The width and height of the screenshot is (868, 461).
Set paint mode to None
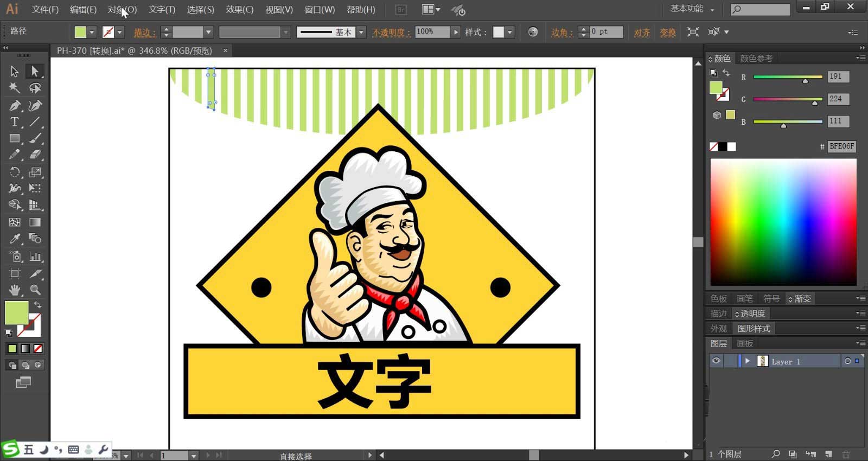point(38,349)
